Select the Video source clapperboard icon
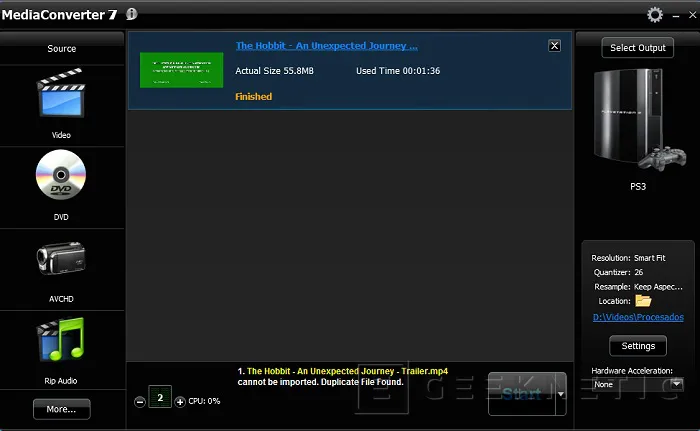The height and width of the screenshot is (431, 700). point(61,93)
